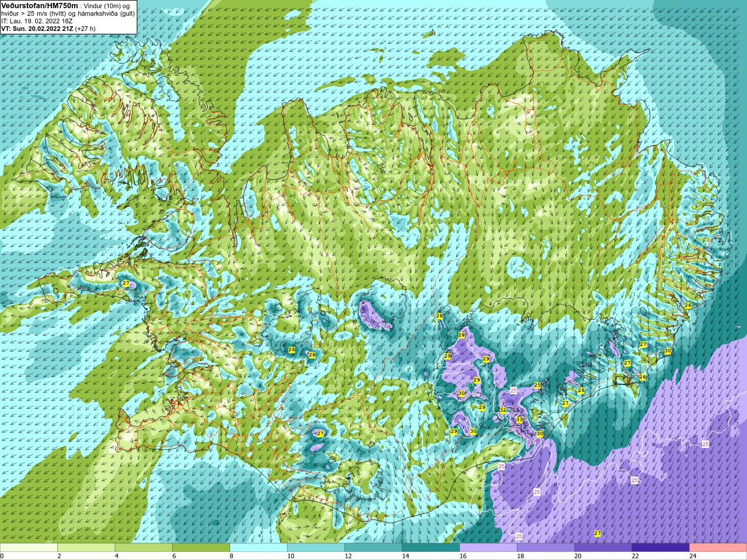The image size is (747, 560).
Task: Click the 26 gust marker on the far east coast
Action: (687, 305)
